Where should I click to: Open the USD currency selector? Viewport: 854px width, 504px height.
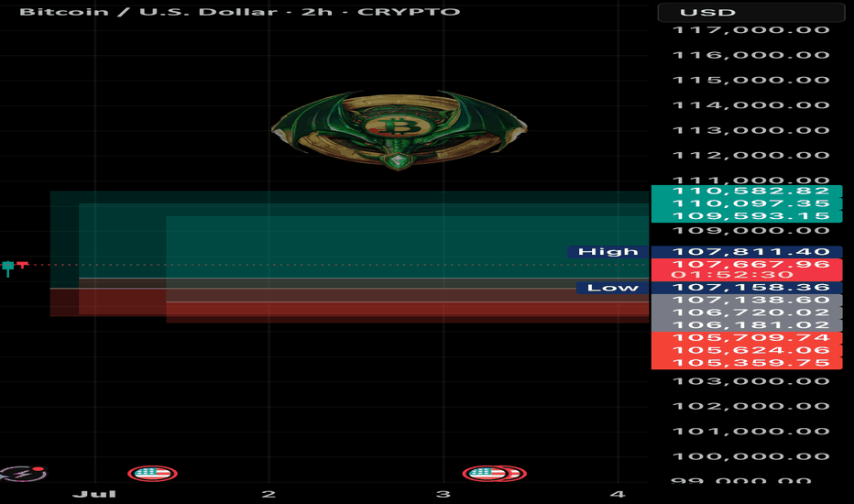751,12
